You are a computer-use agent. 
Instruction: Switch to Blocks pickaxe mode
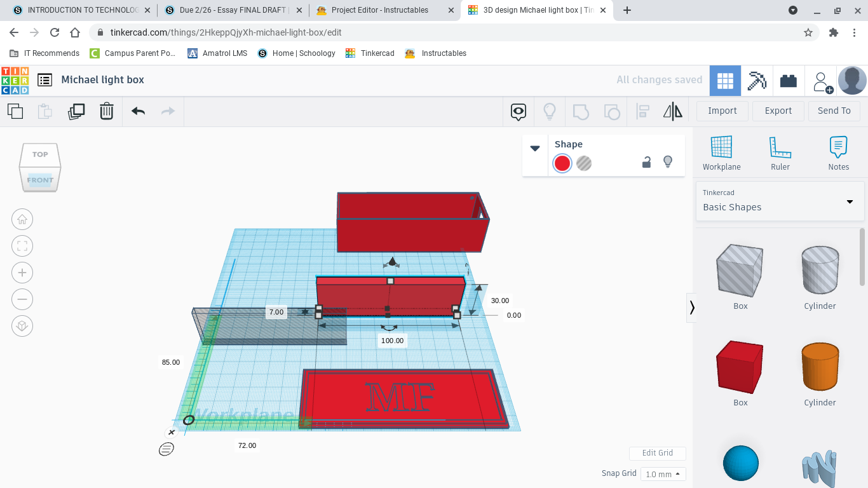(x=757, y=81)
